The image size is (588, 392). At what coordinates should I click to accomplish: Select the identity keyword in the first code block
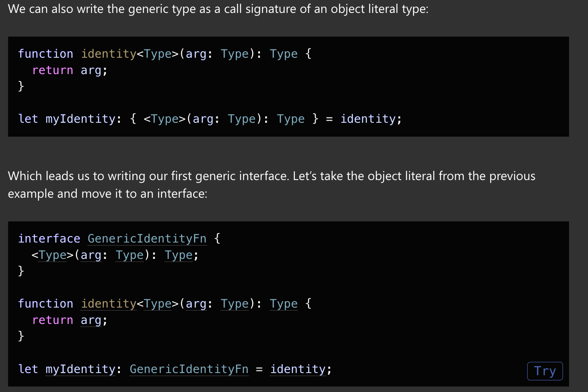pos(109,53)
